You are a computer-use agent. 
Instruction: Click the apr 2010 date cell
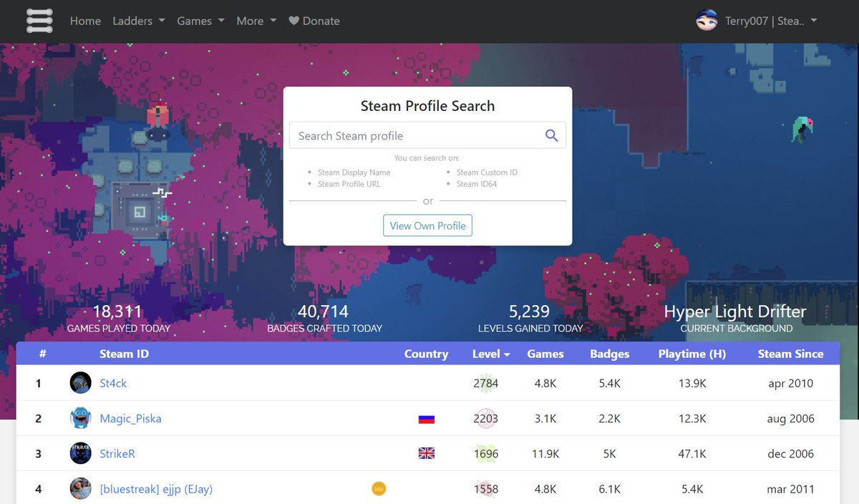tap(791, 383)
